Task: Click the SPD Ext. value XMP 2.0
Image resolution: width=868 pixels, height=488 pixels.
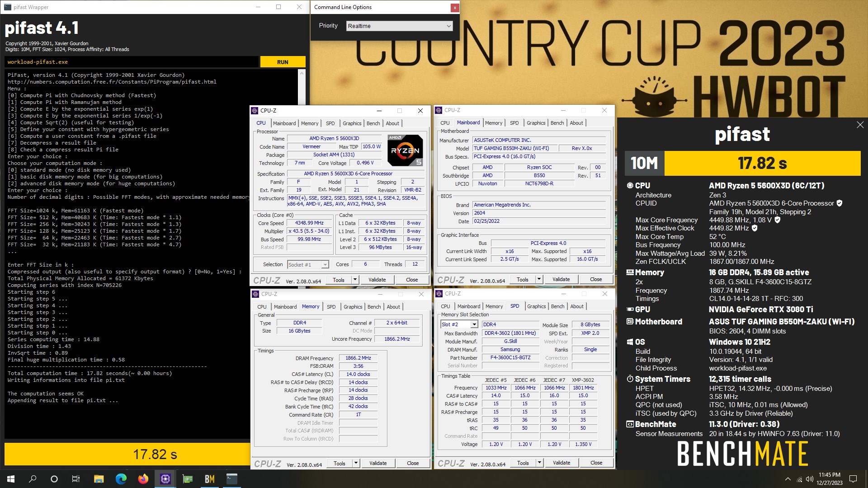Action: coord(590,333)
